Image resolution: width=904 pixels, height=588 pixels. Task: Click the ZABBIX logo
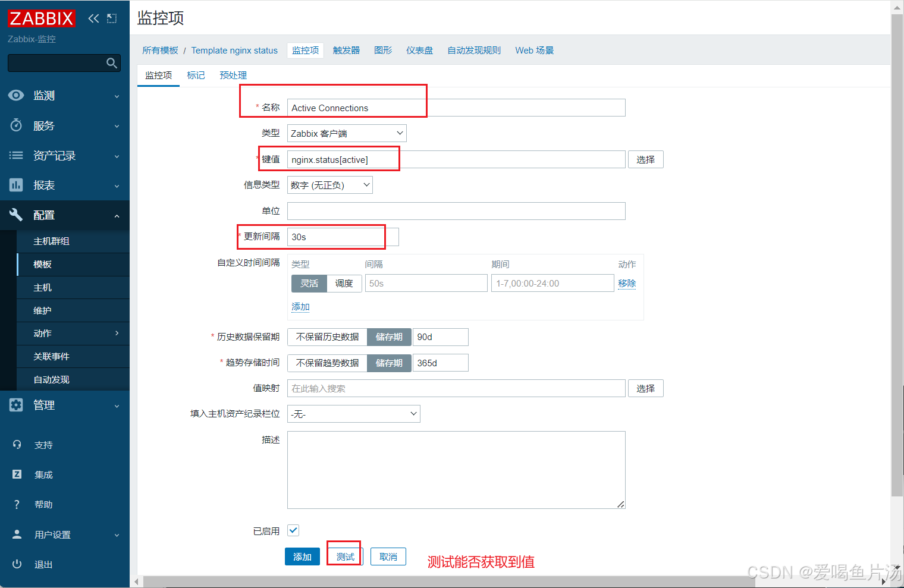[42, 18]
